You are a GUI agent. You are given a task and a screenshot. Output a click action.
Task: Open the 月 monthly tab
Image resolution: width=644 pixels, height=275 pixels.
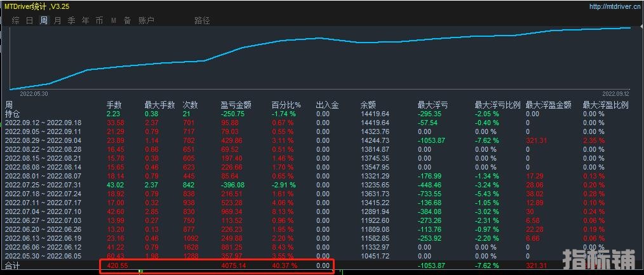coord(58,20)
